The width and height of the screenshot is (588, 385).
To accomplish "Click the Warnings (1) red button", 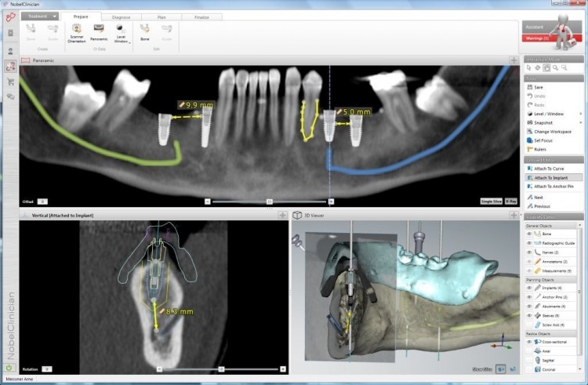I will [x=537, y=38].
